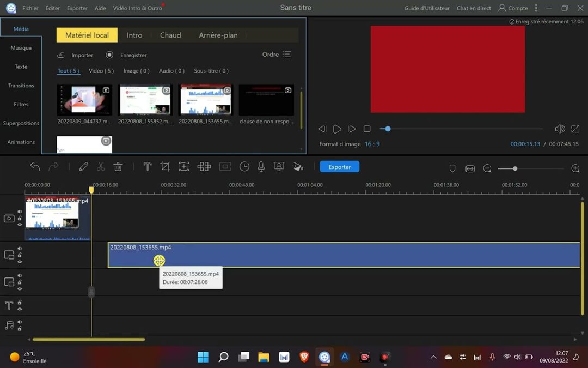The width and height of the screenshot is (588, 368).
Task: Change the 16 : 9 image format
Action: [372, 144]
